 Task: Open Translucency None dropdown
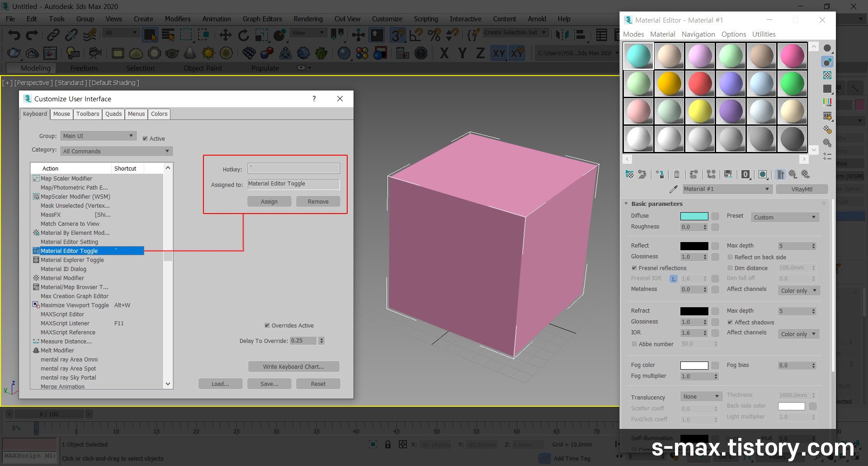coord(701,396)
